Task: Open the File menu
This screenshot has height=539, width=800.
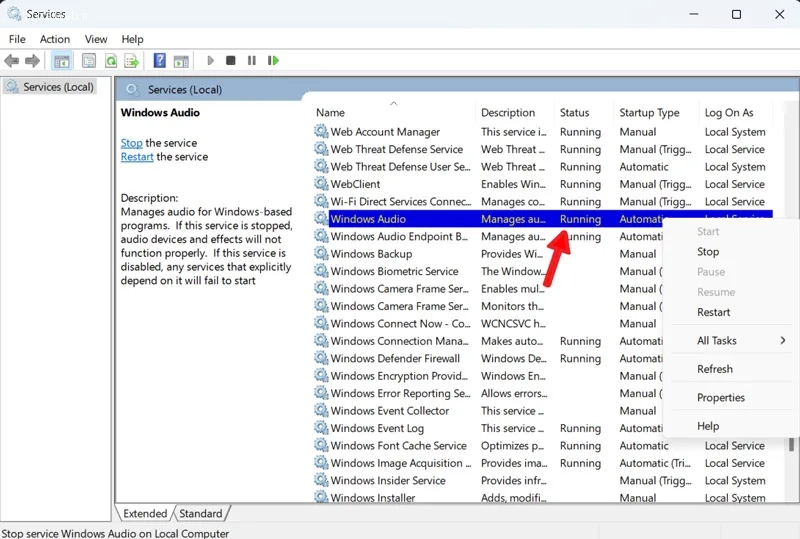Action: pos(17,39)
